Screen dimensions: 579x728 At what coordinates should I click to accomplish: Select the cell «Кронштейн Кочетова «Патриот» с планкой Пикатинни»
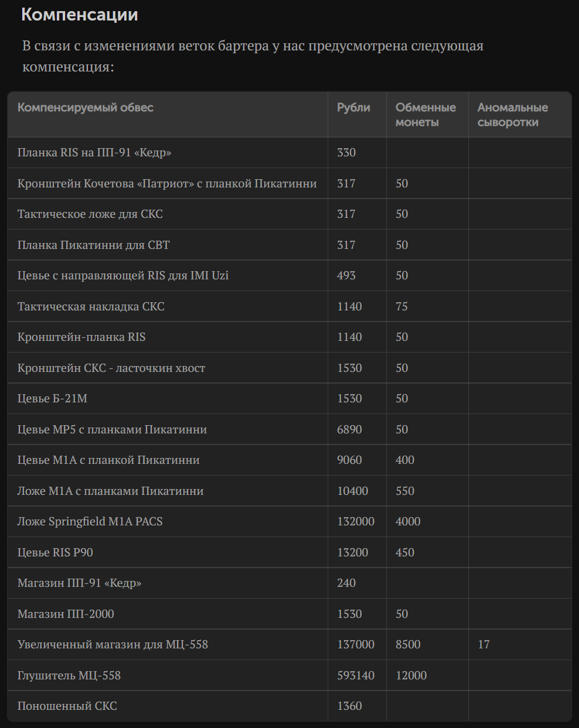[167, 183]
